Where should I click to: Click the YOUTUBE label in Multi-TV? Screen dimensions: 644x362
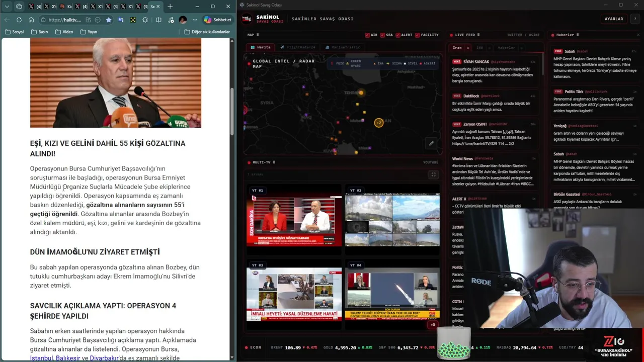pyautogui.click(x=431, y=162)
